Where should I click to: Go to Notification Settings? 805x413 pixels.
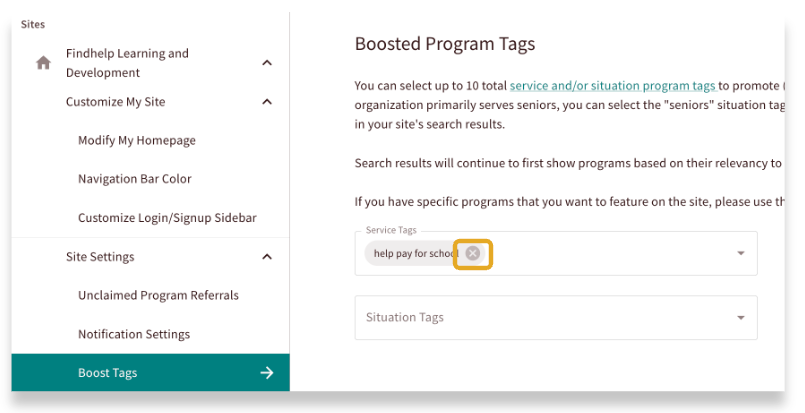pyautogui.click(x=134, y=334)
